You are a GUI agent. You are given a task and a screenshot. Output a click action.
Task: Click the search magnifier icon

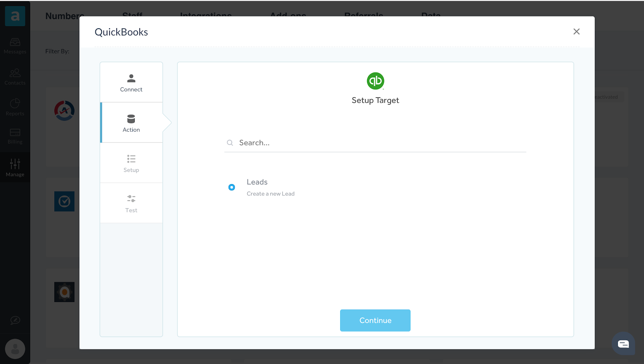pyautogui.click(x=230, y=143)
